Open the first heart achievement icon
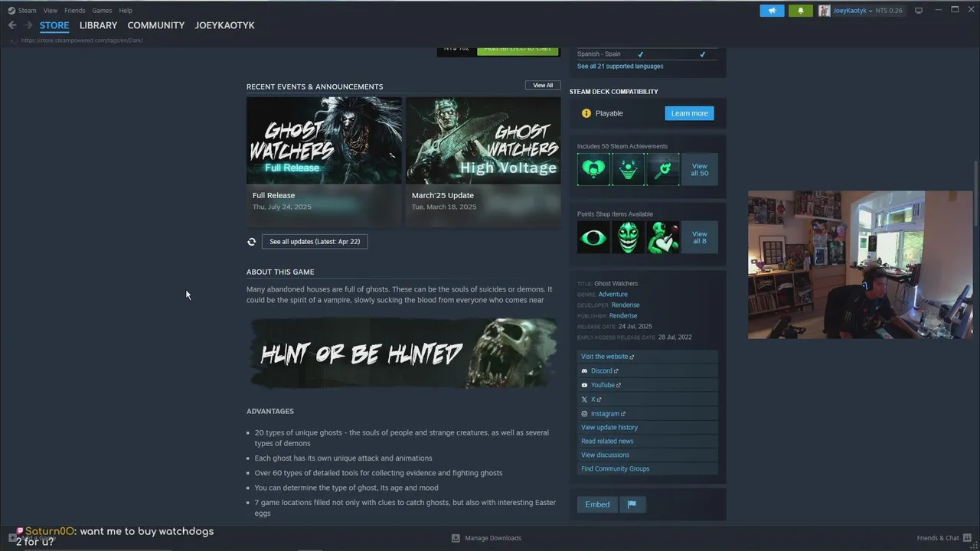 pos(593,169)
